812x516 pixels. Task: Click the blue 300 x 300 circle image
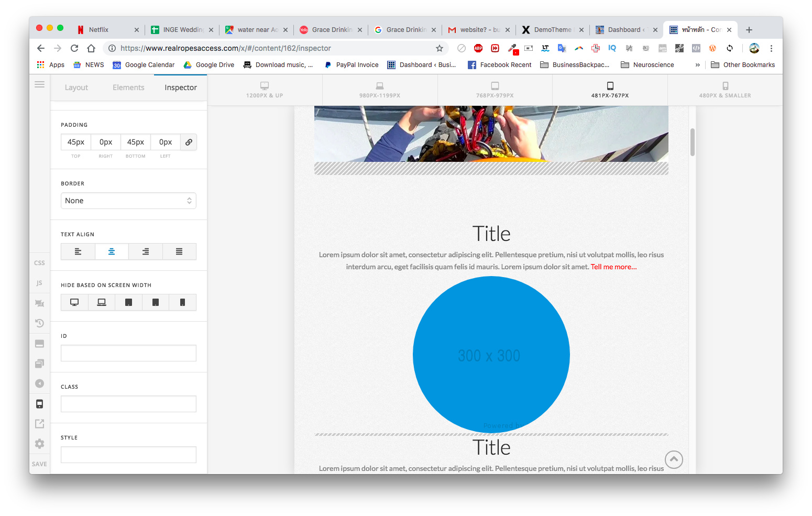tap(491, 355)
